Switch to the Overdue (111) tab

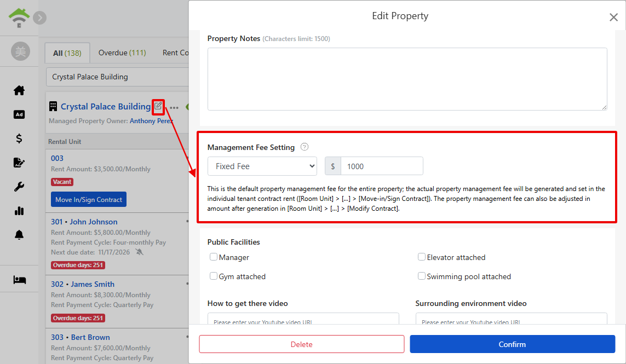click(122, 53)
